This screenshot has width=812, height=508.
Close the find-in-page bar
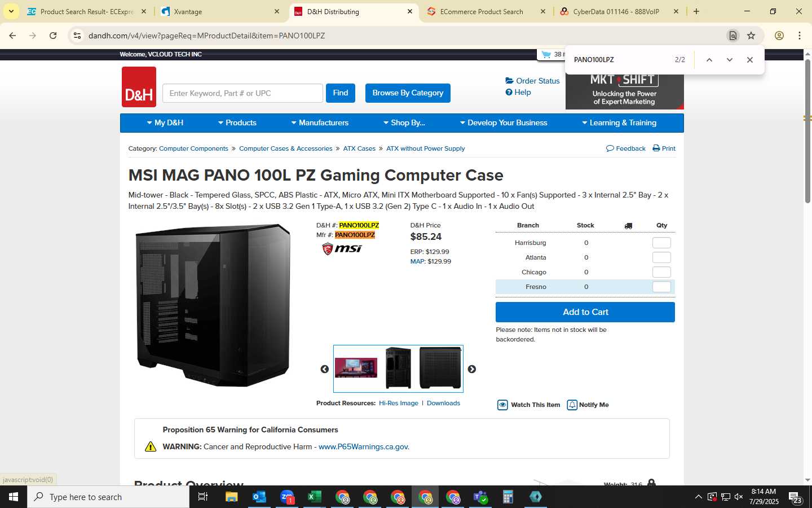(x=750, y=60)
